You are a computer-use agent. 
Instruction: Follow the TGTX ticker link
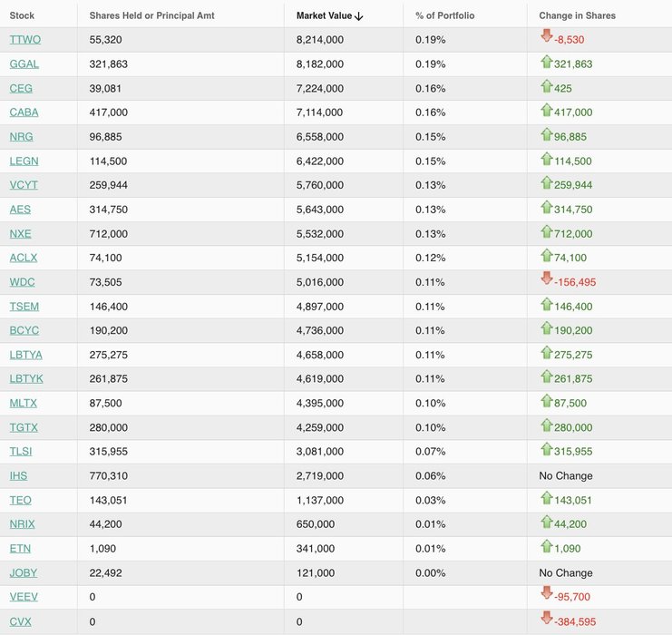[x=24, y=427]
